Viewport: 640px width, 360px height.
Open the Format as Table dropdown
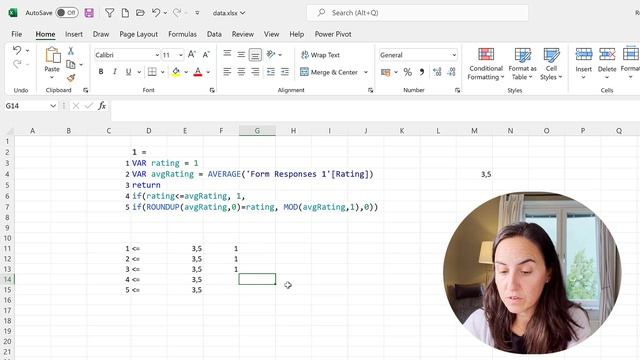pos(522,64)
